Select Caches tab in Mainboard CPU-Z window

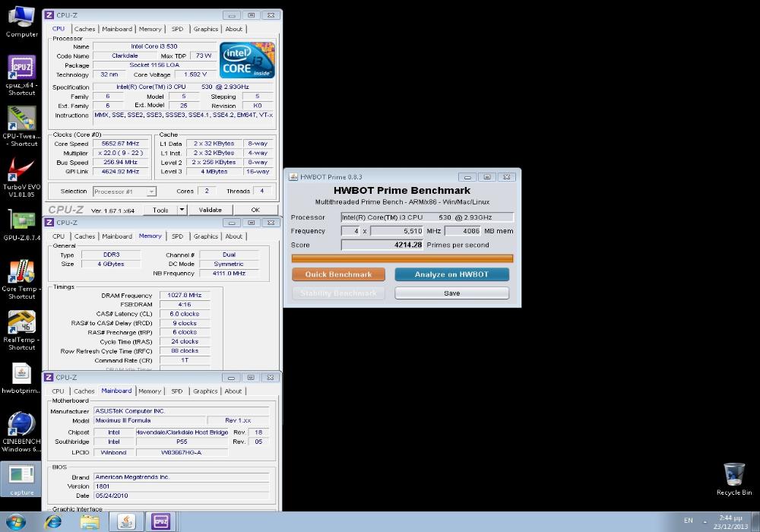(x=84, y=391)
